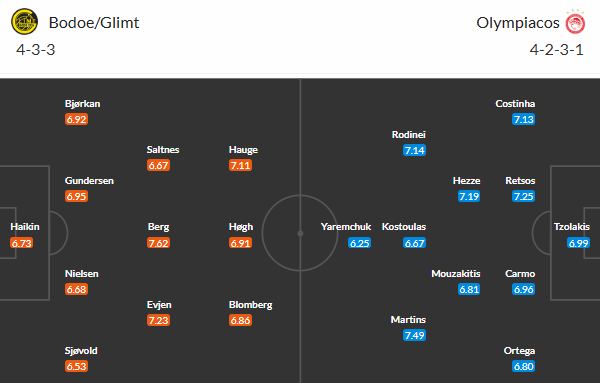Click Costinha's 7.13 rating badge

pos(523,119)
